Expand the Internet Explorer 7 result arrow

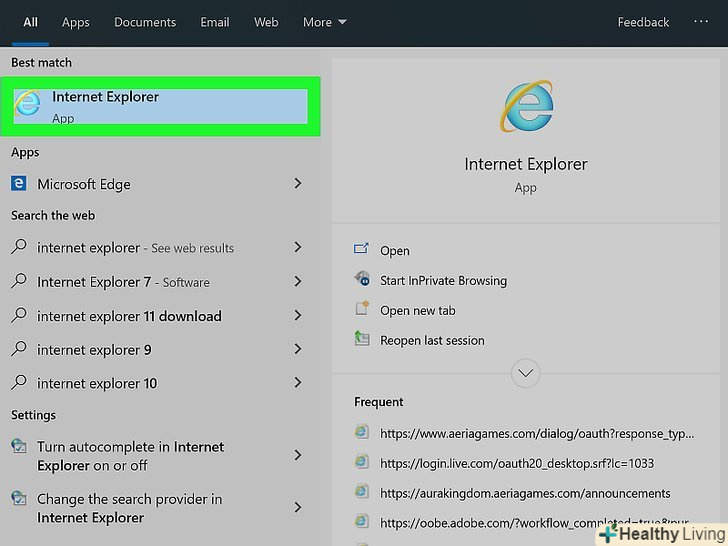297,282
